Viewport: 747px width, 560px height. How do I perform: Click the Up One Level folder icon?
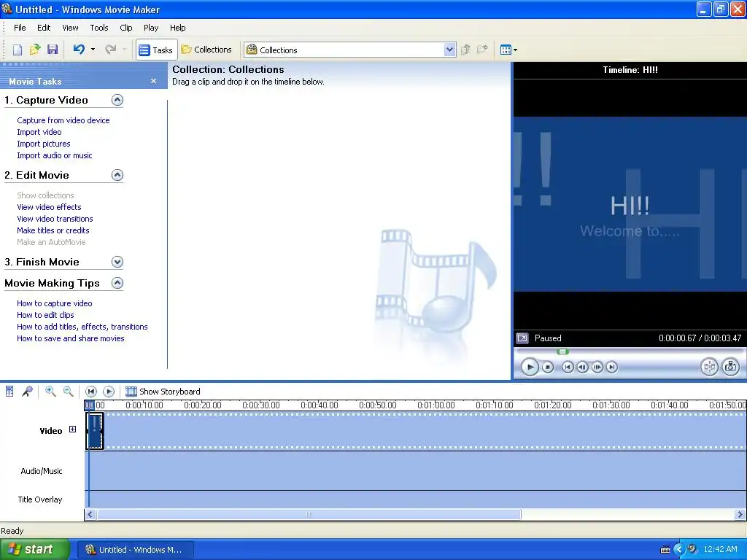coord(466,50)
